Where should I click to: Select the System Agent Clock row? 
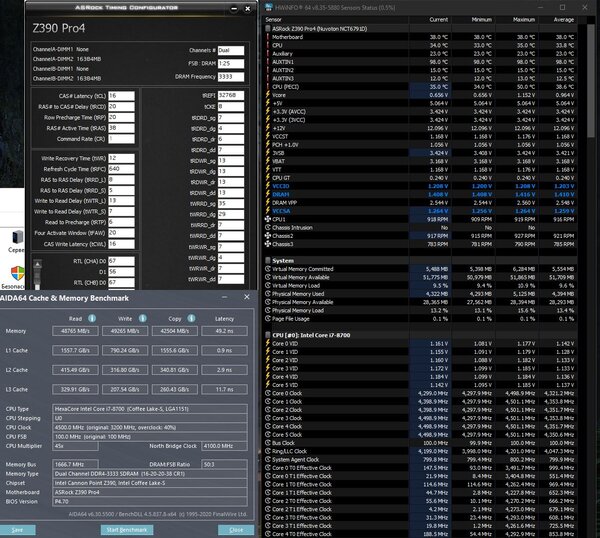click(x=421, y=460)
